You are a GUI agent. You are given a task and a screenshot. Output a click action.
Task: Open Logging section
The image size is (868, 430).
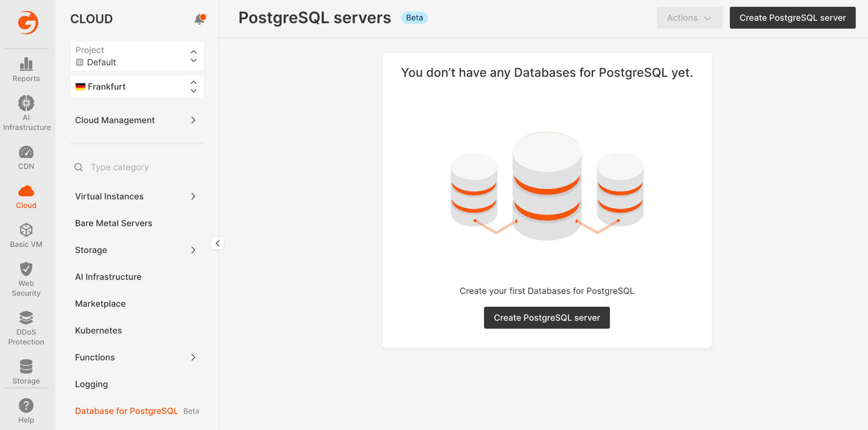click(x=92, y=384)
